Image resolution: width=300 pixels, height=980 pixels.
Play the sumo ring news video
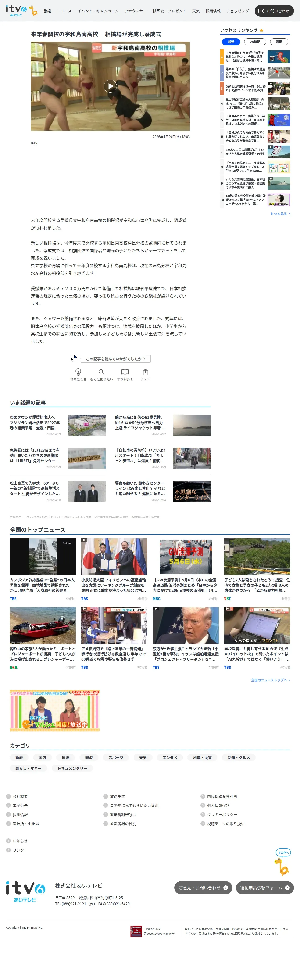point(110,86)
